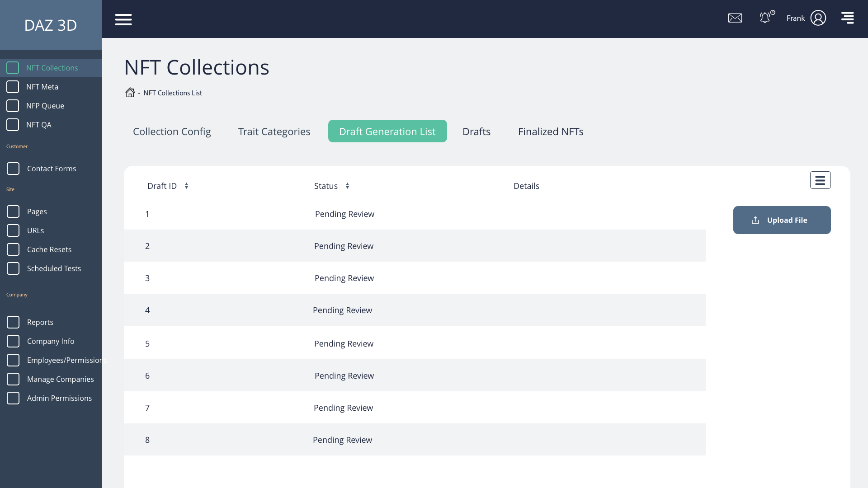Click the upload arrow icon in Upload File

click(755, 220)
